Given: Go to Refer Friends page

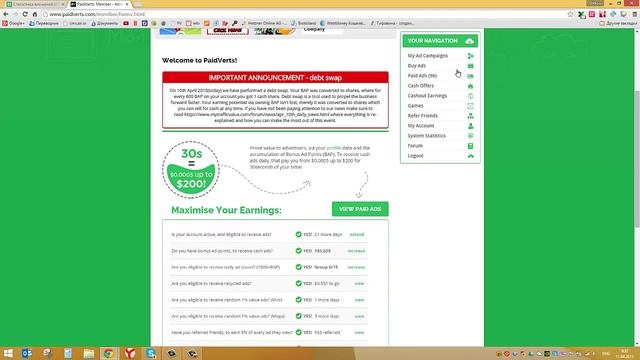Looking at the screenshot, I should [x=422, y=116].
